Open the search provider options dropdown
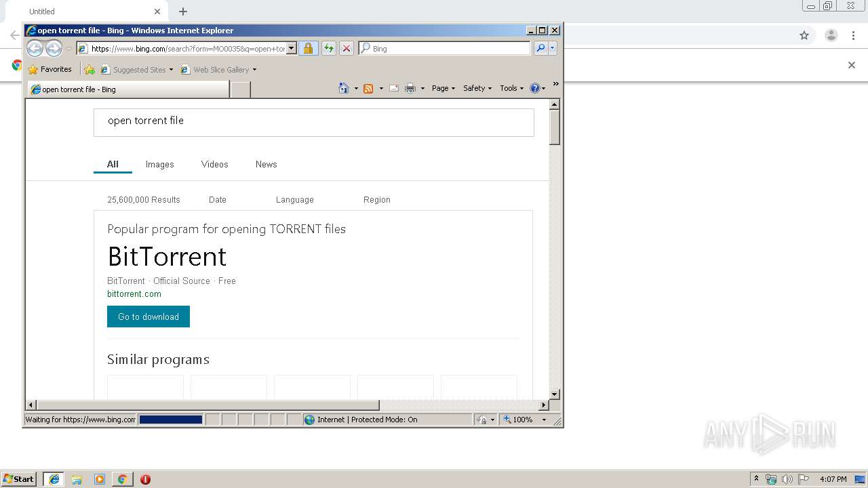 coord(553,48)
